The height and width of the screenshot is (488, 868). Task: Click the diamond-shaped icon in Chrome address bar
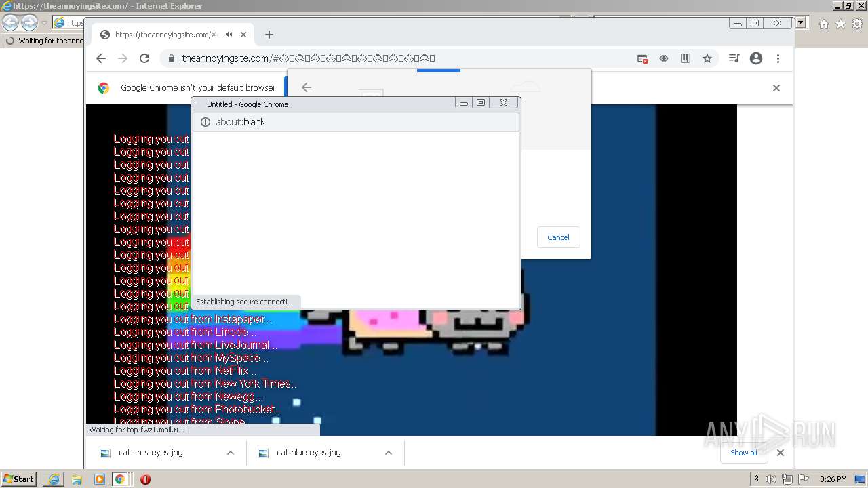(664, 58)
